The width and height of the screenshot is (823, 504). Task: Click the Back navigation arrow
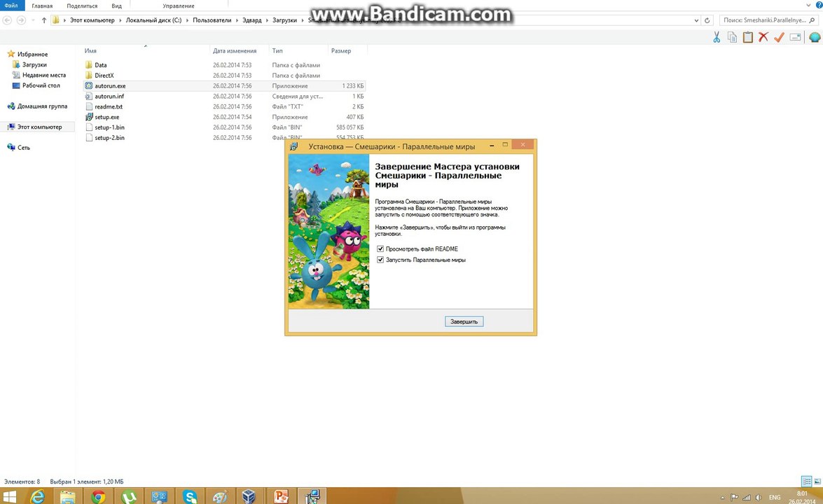[7, 20]
